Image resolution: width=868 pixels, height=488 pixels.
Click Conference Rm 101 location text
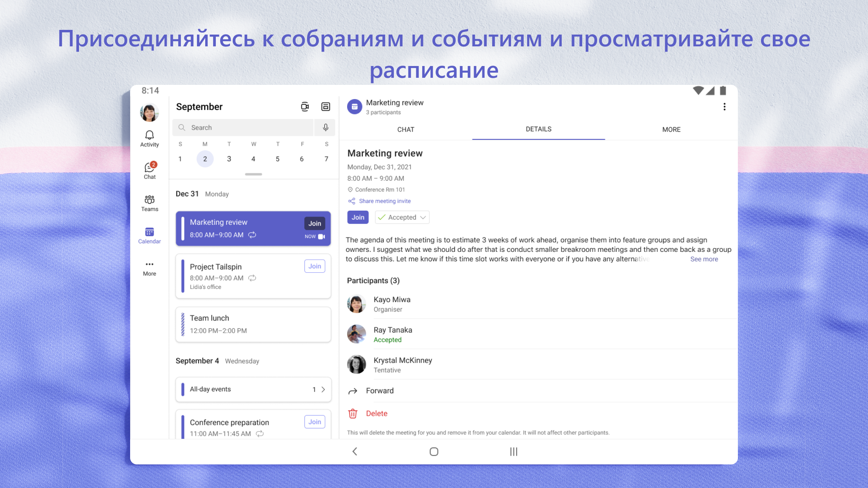(380, 190)
